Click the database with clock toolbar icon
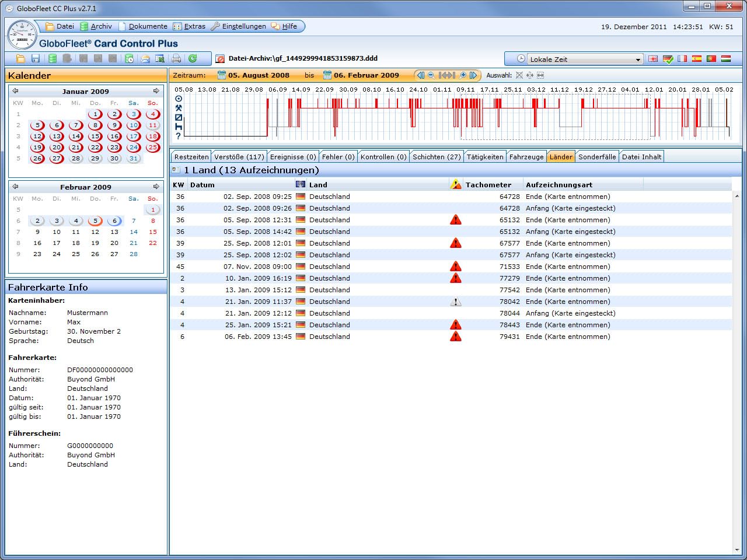 [x=130, y=59]
